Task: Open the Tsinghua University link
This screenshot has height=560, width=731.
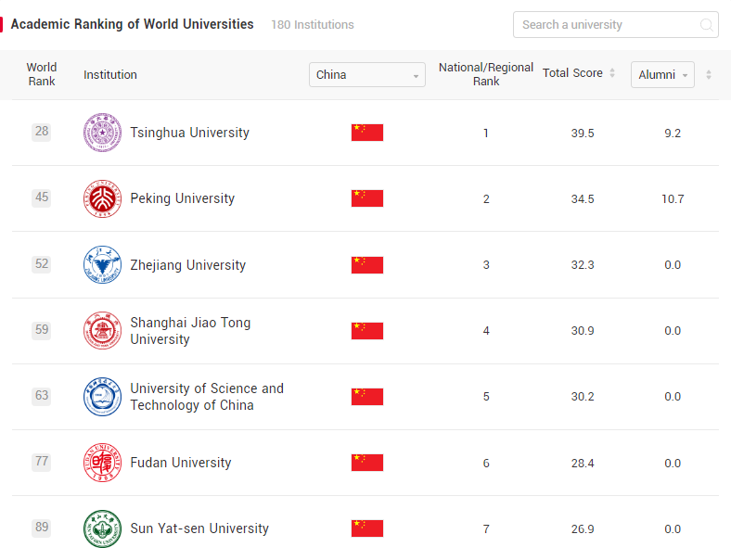Action: click(190, 133)
